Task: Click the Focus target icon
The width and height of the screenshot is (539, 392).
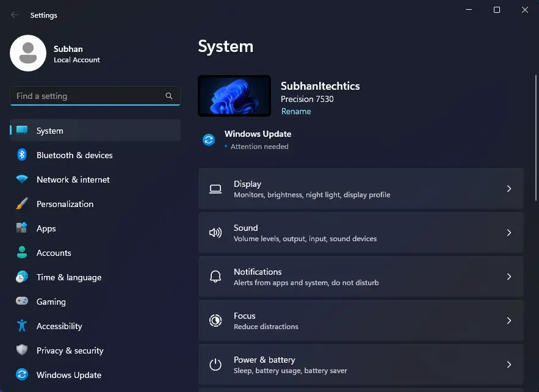Action: 215,321
